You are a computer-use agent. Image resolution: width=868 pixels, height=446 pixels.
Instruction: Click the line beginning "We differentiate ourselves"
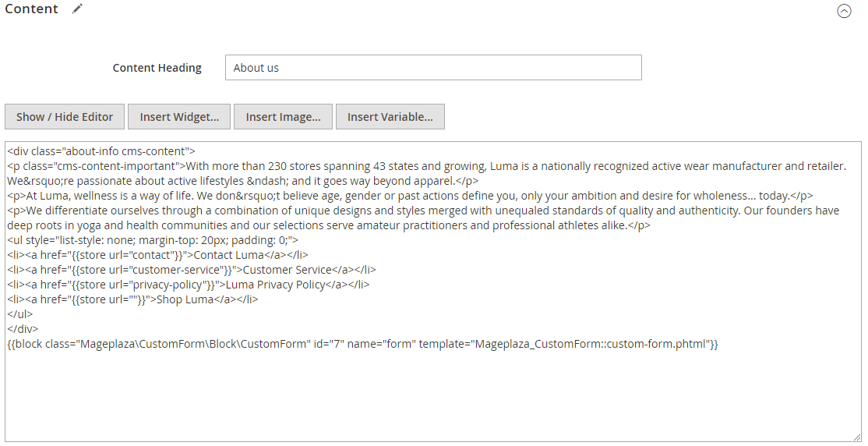tap(424, 211)
